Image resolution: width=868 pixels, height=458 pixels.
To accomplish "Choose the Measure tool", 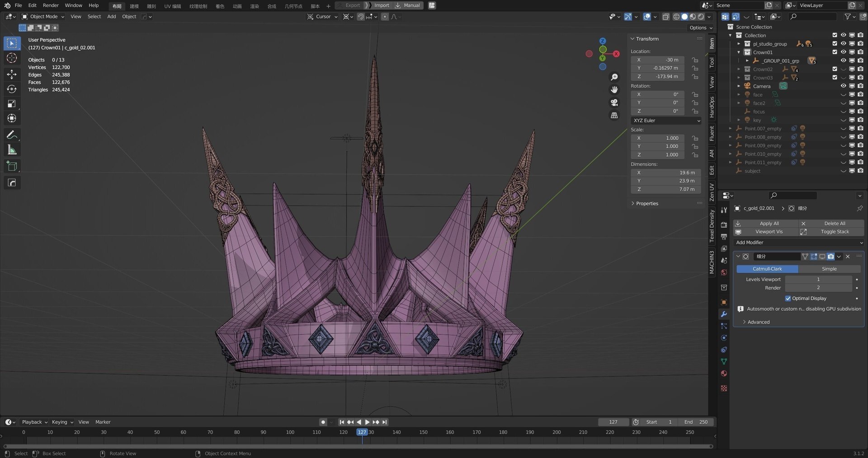I will pos(12,150).
